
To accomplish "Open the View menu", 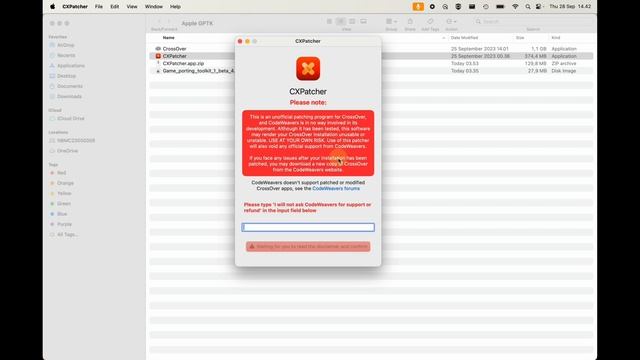I will pos(132,7).
